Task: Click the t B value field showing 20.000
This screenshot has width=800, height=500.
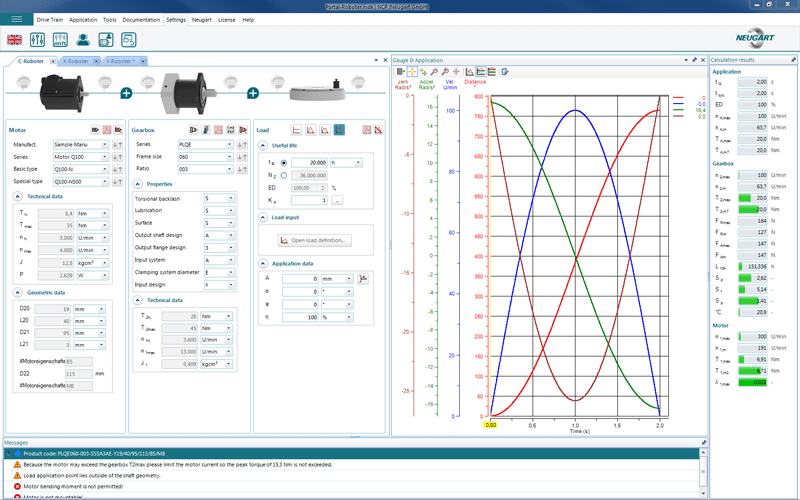Action: pyautogui.click(x=309, y=163)
